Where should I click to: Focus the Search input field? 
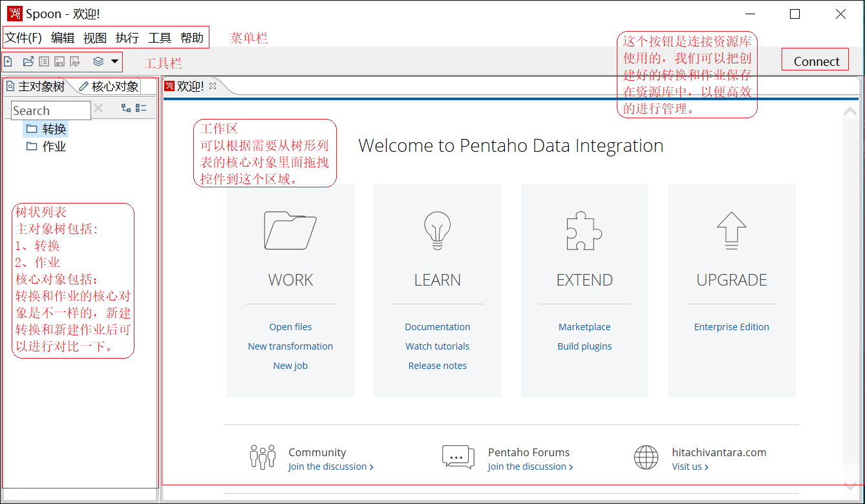pyautogui.click(x=51, y=110)
